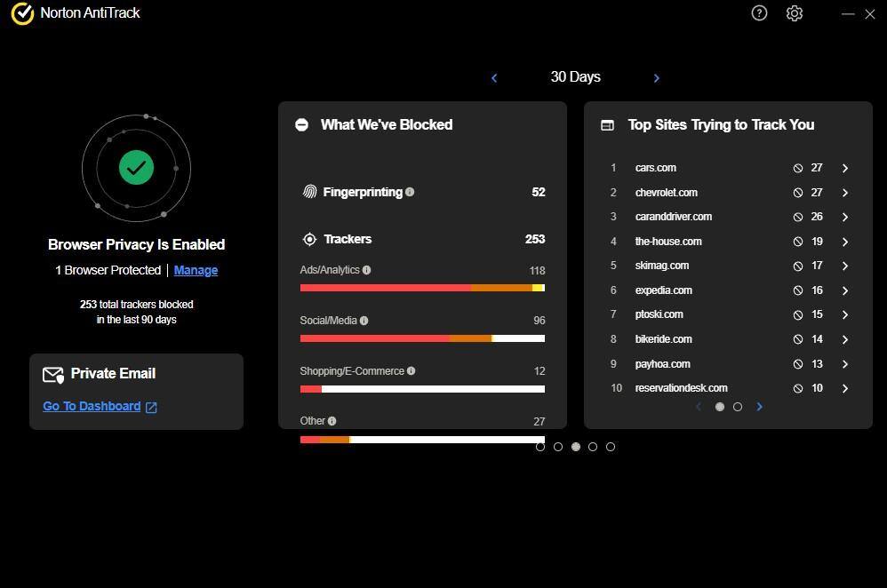Click the Private Email envelope icon

click(x=53, y=375)
